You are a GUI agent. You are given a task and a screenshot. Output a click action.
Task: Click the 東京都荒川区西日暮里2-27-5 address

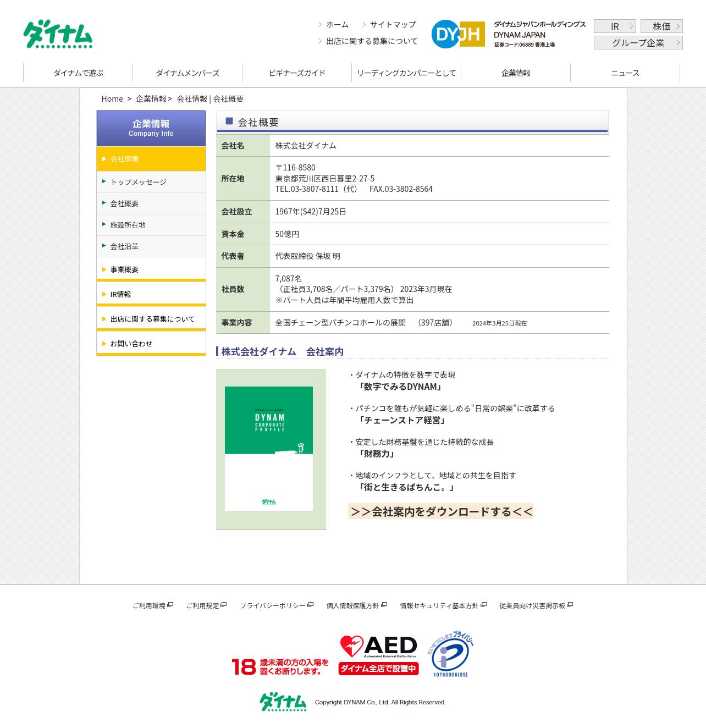(x=325, y=179)
